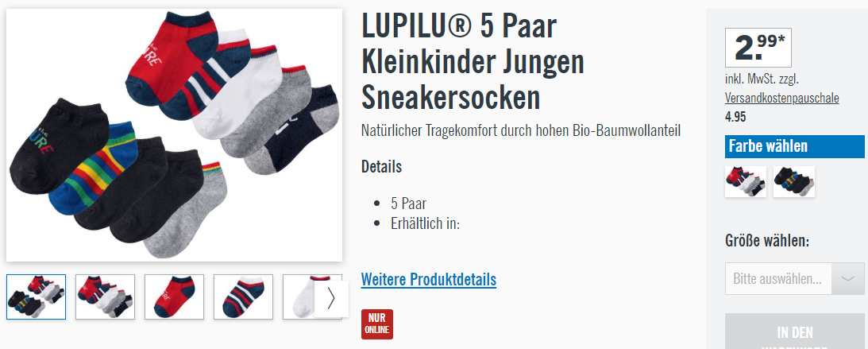Select first thumbnail showing both sock sets
Screen dimensions: 868x349
tap(36, 297)
